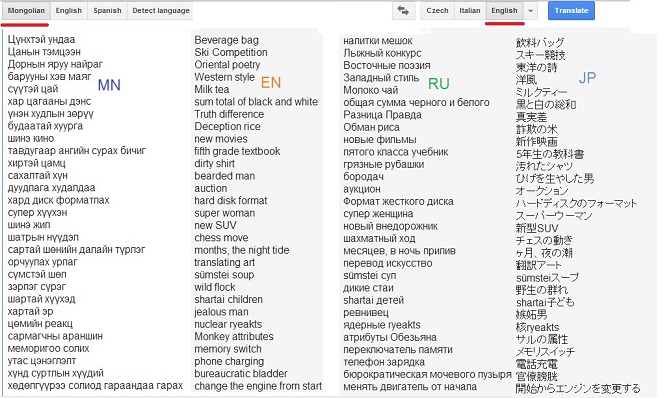Click English result 'Western style'

(224, 77)
